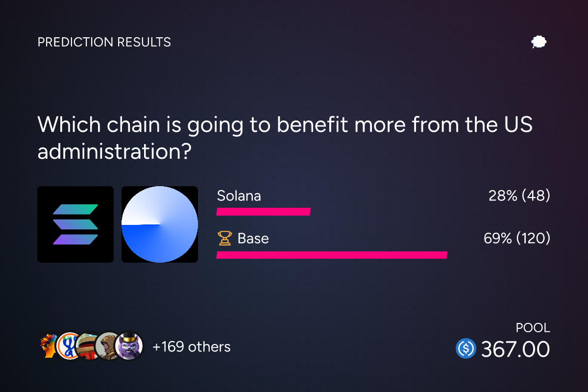
Task: Click the cloud logo icon in the header
Action: (x=539, y=42)
